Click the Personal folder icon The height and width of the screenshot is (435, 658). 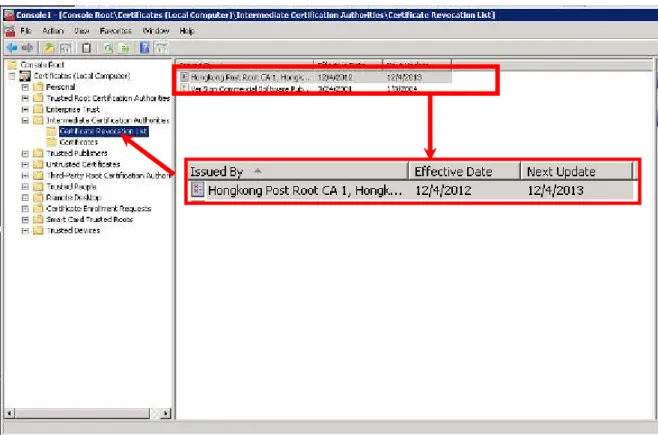[38, 87]
